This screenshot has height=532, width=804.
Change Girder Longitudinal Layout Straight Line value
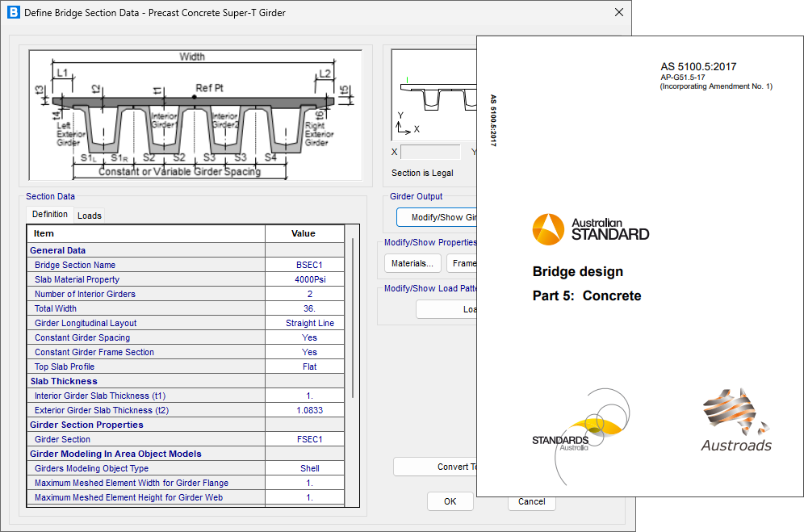(309, 323)
